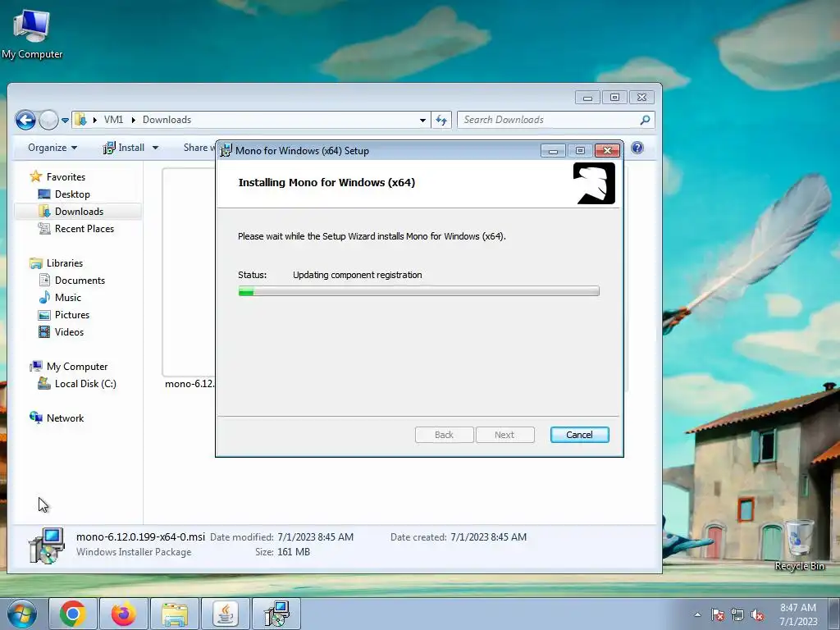Click the volume tray icon
The image size is (840, 630).
point(757,615)
